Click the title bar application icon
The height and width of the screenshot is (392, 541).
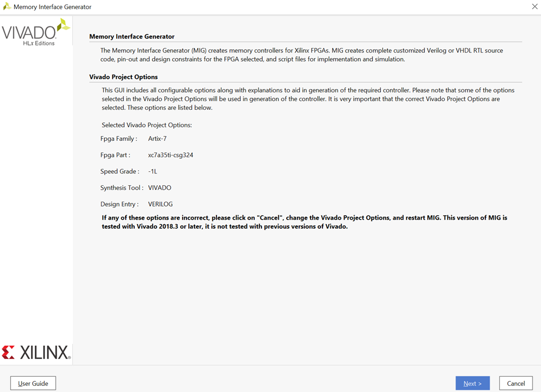coord(7,7)
